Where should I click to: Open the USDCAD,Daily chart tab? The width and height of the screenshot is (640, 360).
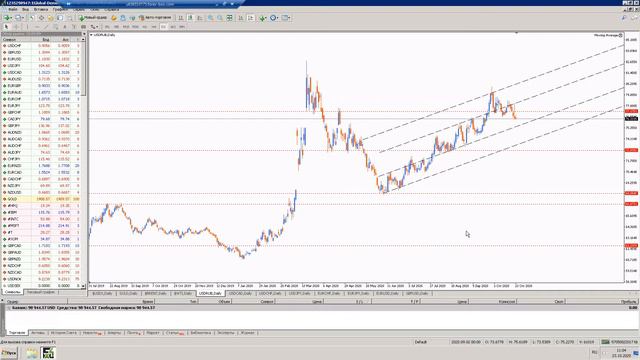click(x=240, y=293)
